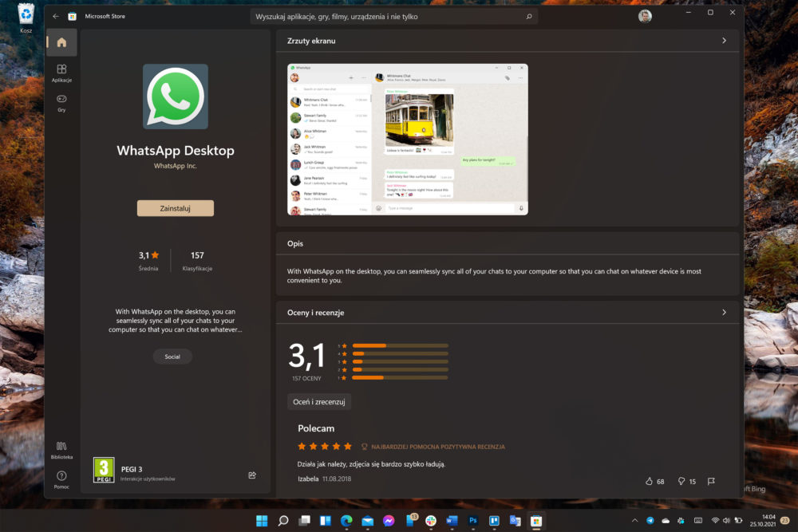Open Messenger from taskbar

coord(389,520)
